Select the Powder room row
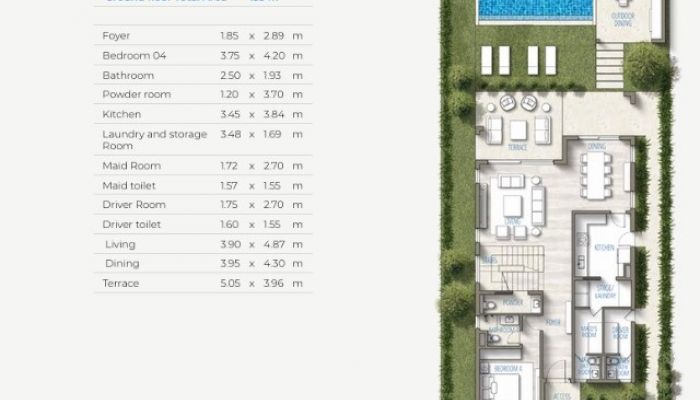Viewport: 700px width, 400px height. coord(203,95)
